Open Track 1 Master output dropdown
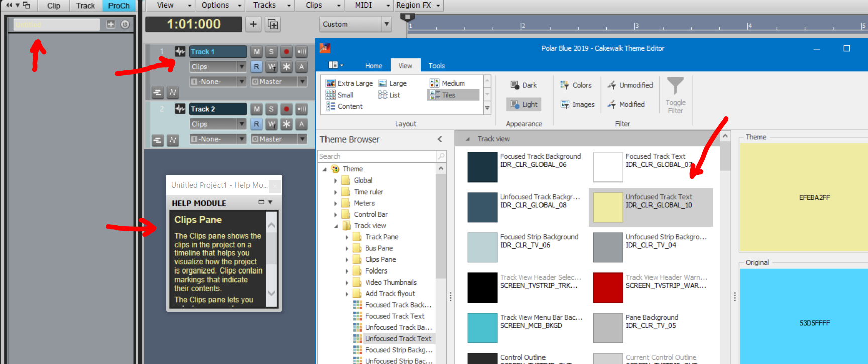The image size is (868, 364). coord(278,82)
